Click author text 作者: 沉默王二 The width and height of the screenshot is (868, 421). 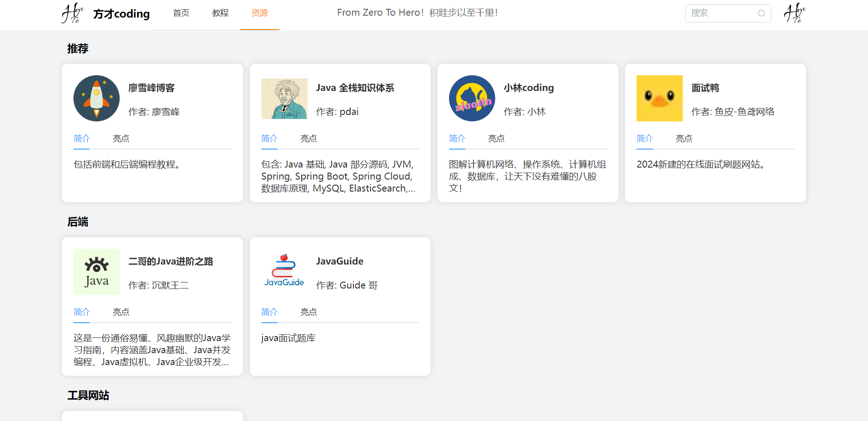point(159,285)
